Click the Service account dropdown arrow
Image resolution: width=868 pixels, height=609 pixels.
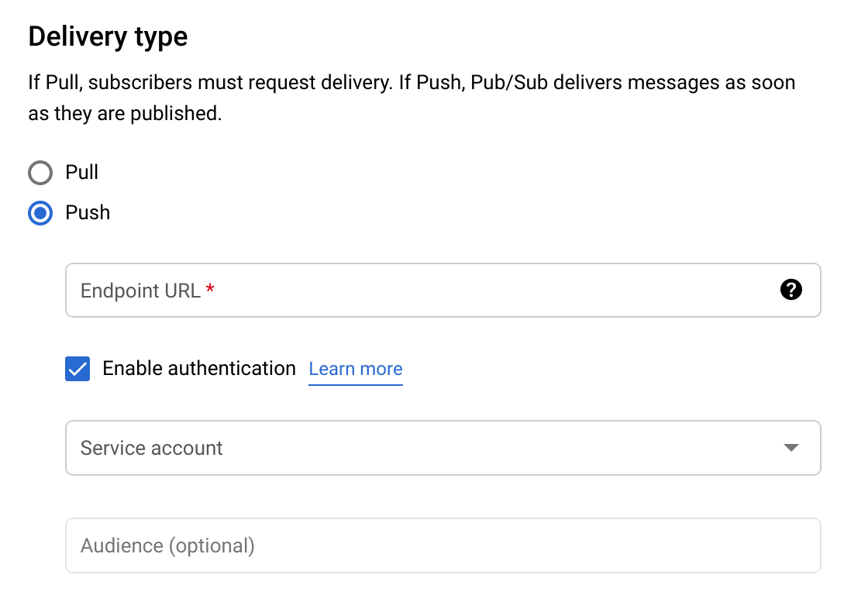pos(790,448)
